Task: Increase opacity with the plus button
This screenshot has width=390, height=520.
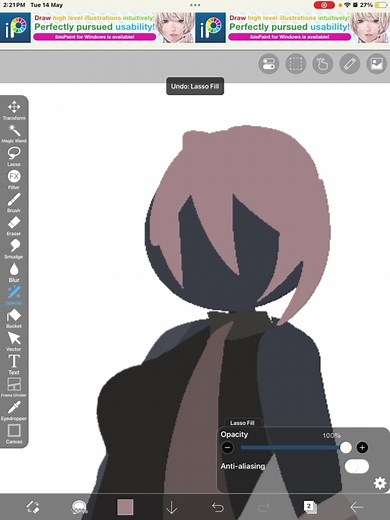Action: tap(362, 447)
